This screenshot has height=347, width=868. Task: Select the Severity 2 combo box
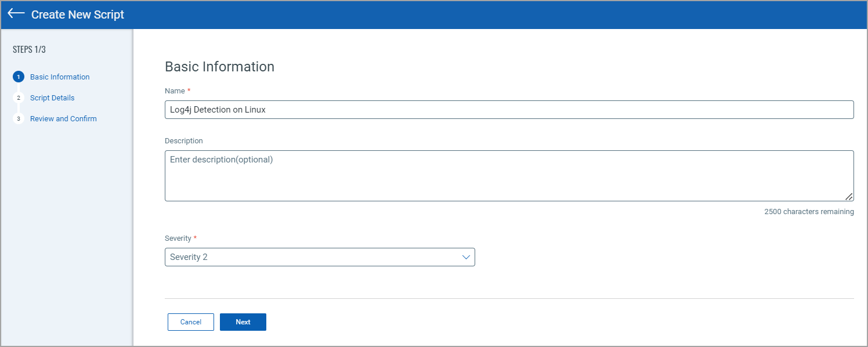(x=320, y=256)
